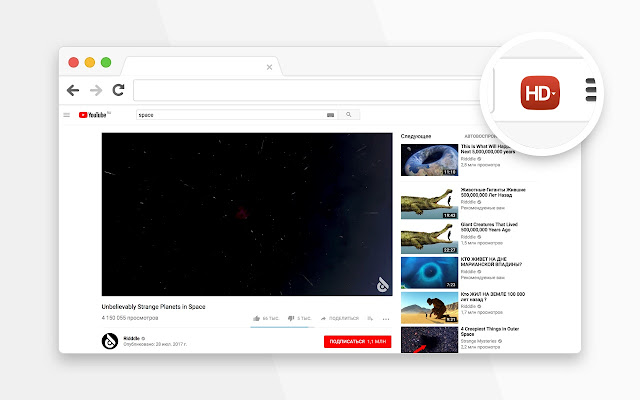Click the browser back arrow
The width and height of the screenshot is (640, 400).
click(73, 90)
